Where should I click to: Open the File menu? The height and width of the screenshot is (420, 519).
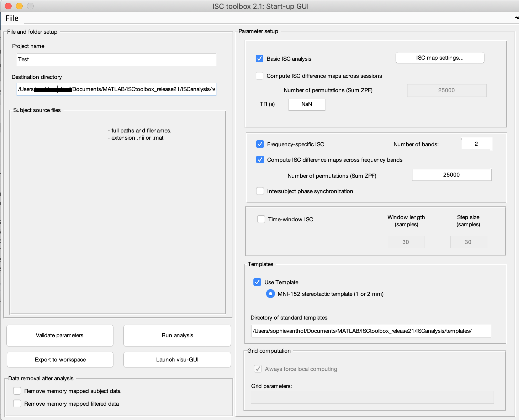coord(12,18)
